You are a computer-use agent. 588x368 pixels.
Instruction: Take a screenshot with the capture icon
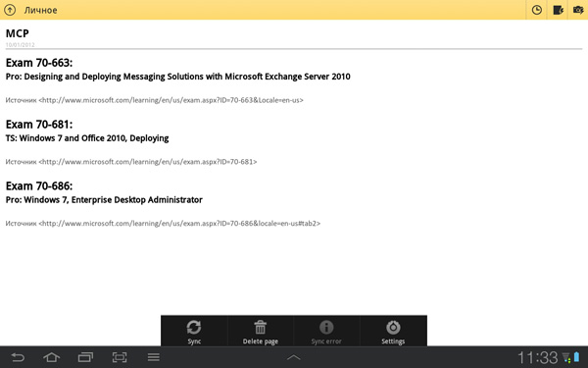click(x=120, y=357)
